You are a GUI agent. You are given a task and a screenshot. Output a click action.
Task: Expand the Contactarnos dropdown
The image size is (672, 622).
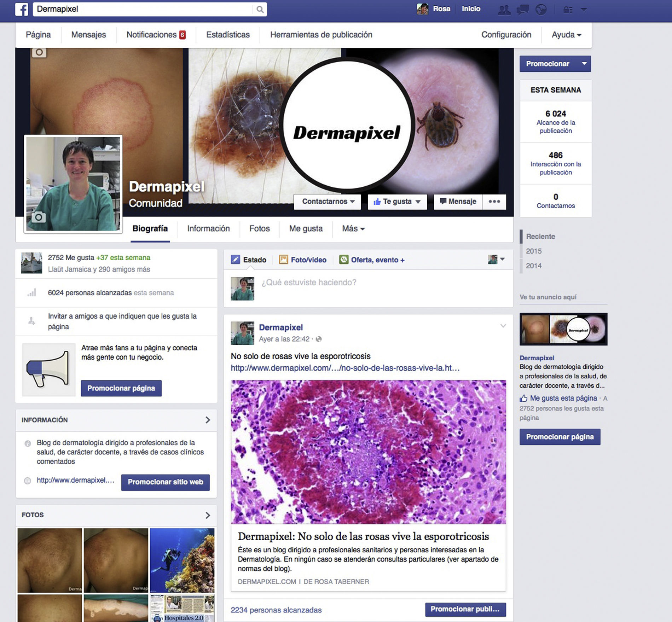(x=328, y=202)
